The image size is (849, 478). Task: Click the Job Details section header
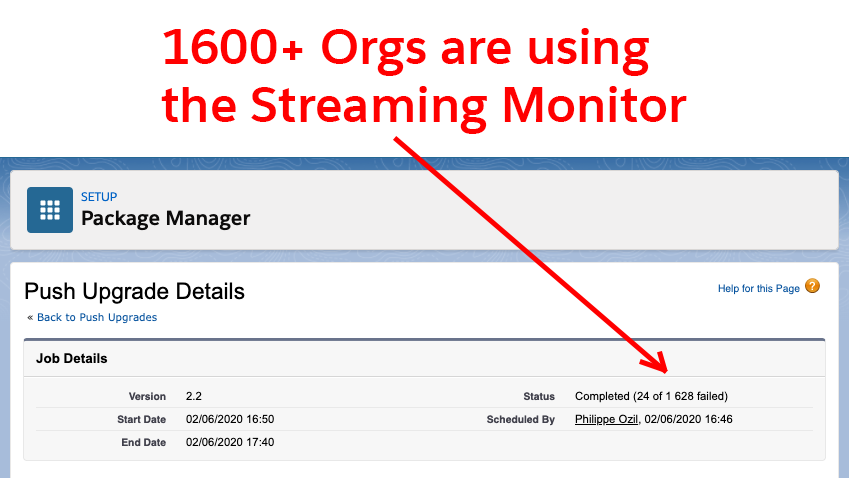71,358
